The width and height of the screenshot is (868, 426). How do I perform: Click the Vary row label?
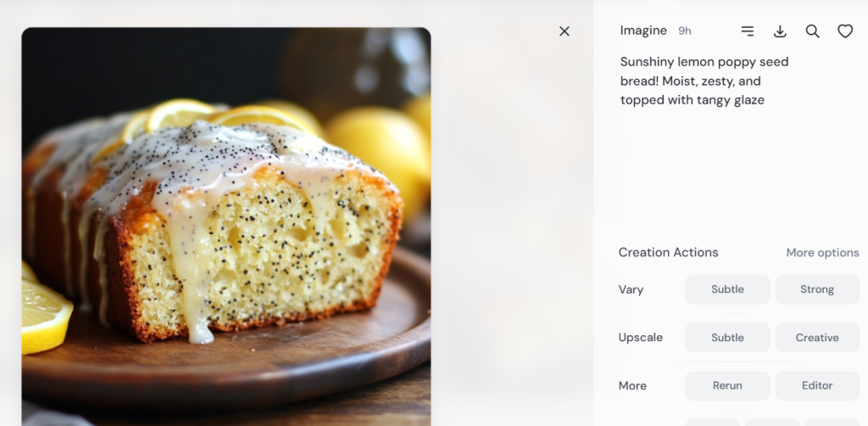click(x=631, y=290)
